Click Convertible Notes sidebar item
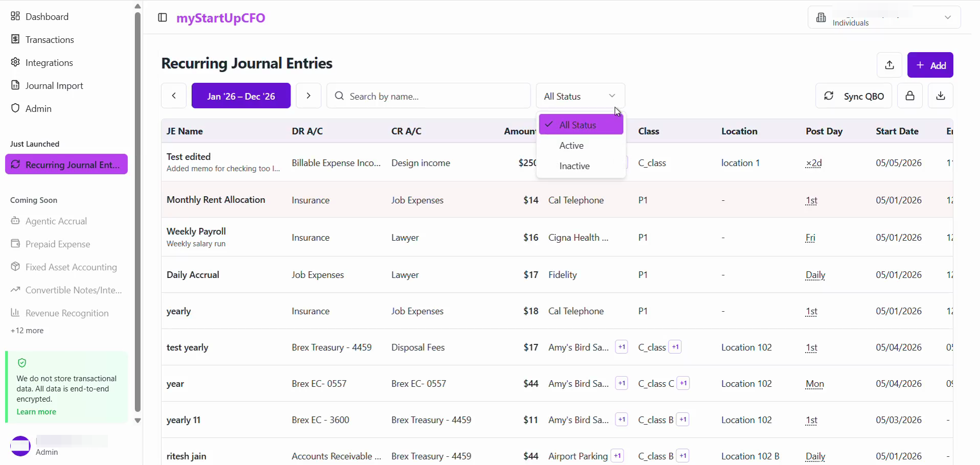Viewport: 980px width, 465px height. tap(74, 290)
